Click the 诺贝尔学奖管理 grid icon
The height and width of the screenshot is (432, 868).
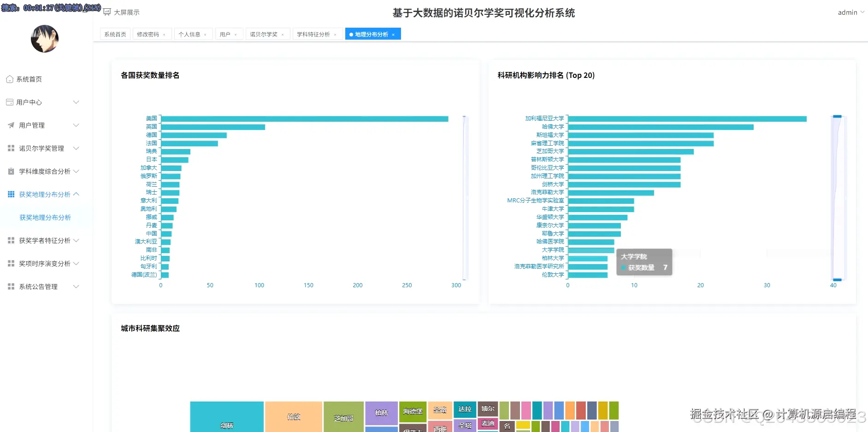(11, 148)
